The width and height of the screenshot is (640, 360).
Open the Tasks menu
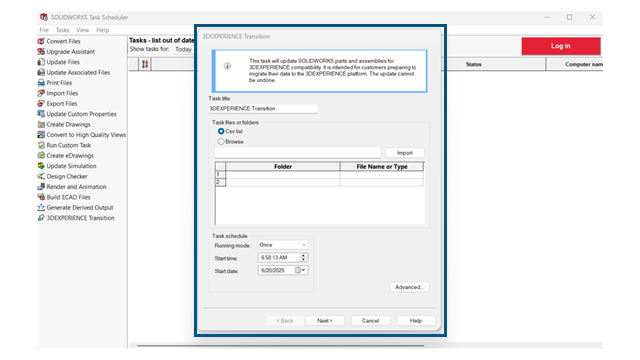(62, 30)
